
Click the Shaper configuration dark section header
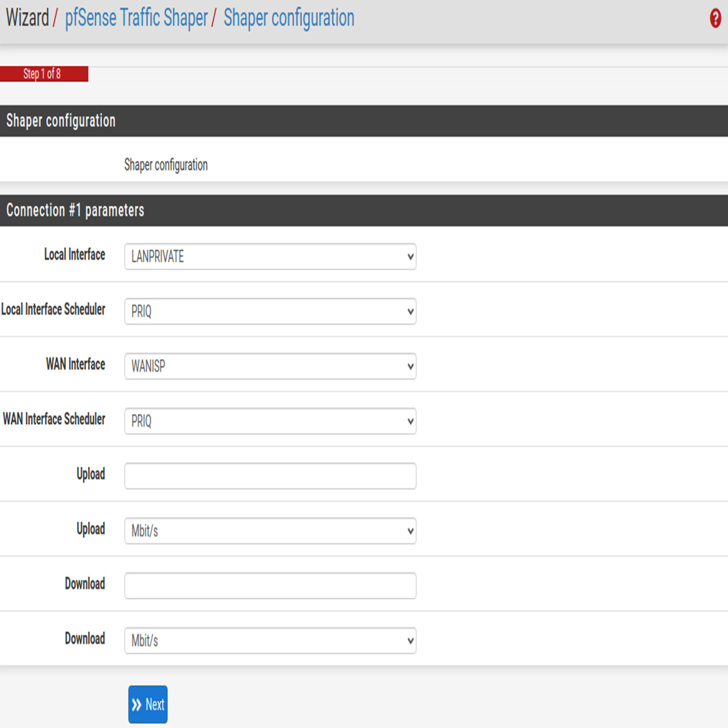tap(364, 121)
